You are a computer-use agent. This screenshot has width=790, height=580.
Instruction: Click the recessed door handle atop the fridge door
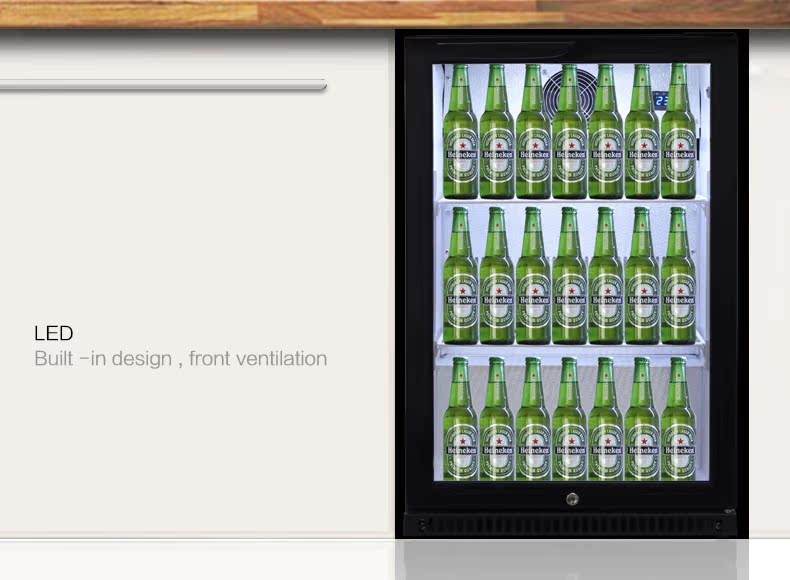pos(505,48)
